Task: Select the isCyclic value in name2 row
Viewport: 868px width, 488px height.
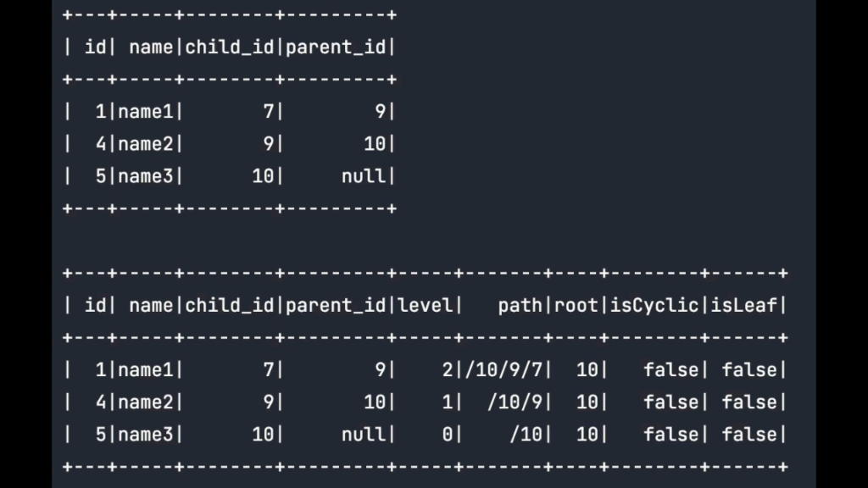Action: (x=670, y=402)
